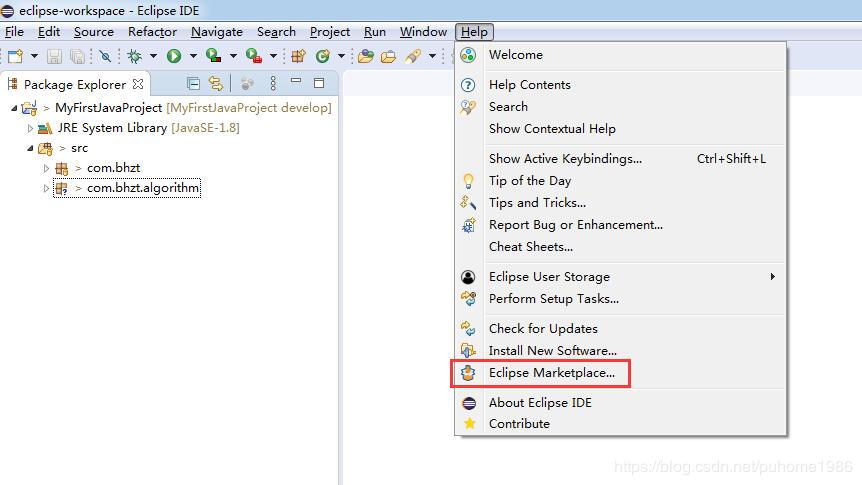Choose Search in the Help menu

pos(621,107)
